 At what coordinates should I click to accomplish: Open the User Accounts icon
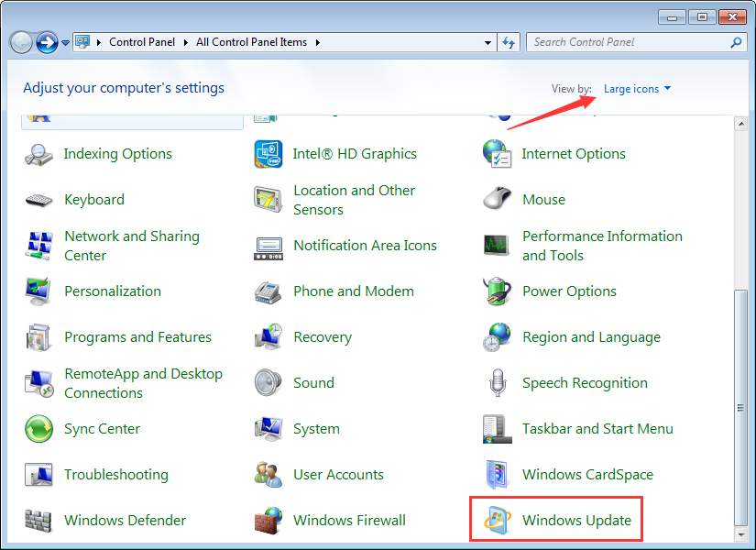tap(268, 475)
